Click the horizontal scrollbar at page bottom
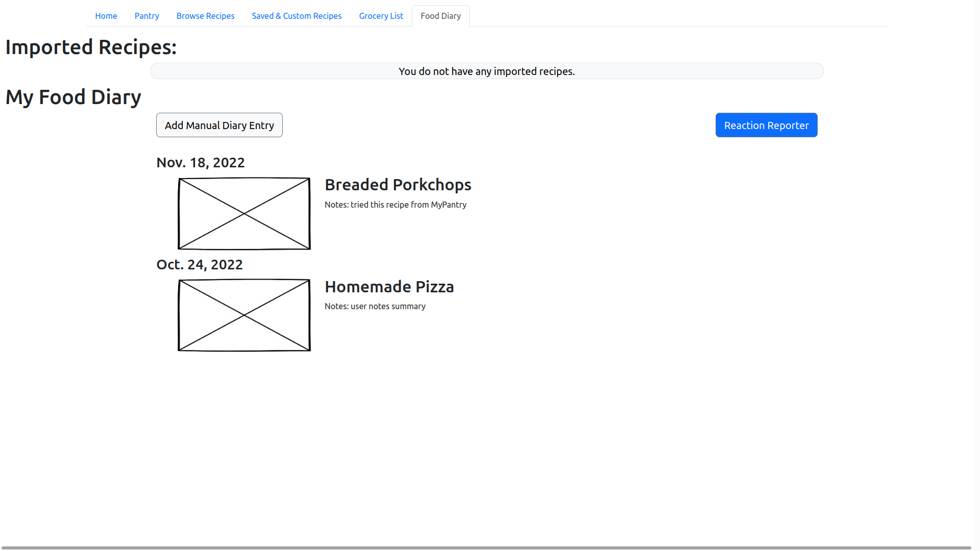This screenshot has height=551, width=980. pyautogui.click(x=485, y=548)
